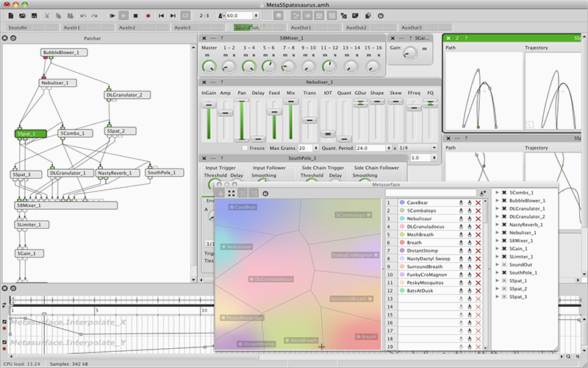Step the tempo value using its arrows
This screenshot has width=588, height=368.
point(256,15)
